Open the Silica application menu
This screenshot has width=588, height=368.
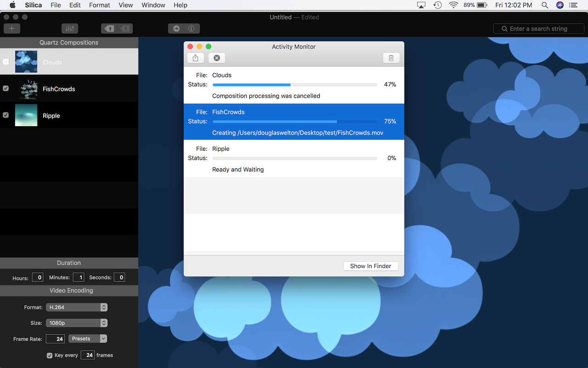[34, 5]
